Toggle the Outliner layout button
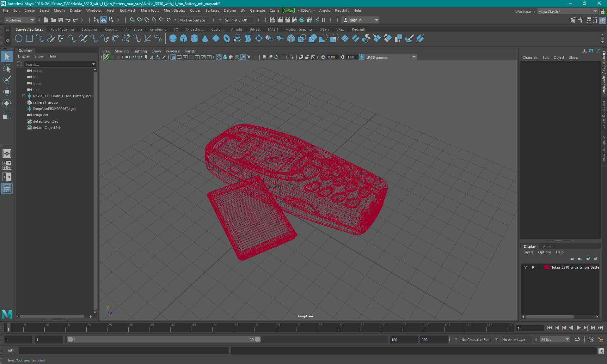 (7, 189)
